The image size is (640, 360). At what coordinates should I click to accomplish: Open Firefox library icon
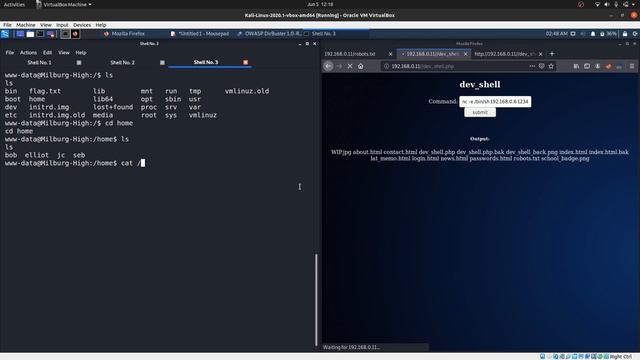pyautogui.click(x=576, y=66)
